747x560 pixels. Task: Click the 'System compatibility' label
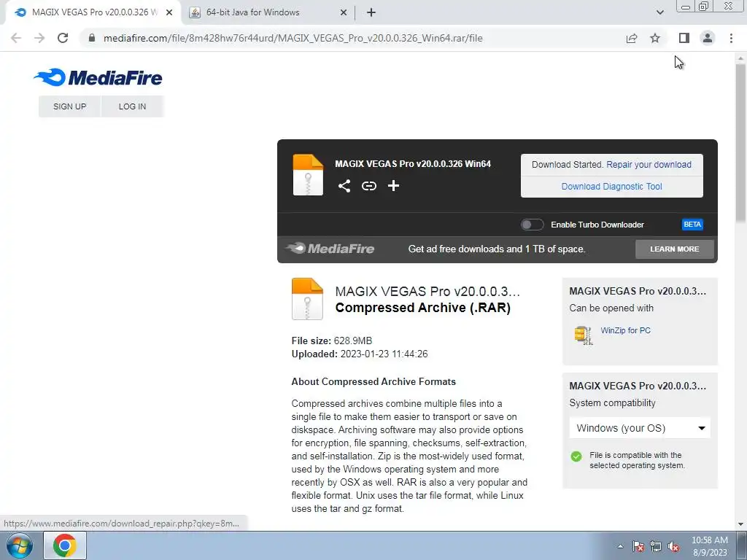pos(612,402)
